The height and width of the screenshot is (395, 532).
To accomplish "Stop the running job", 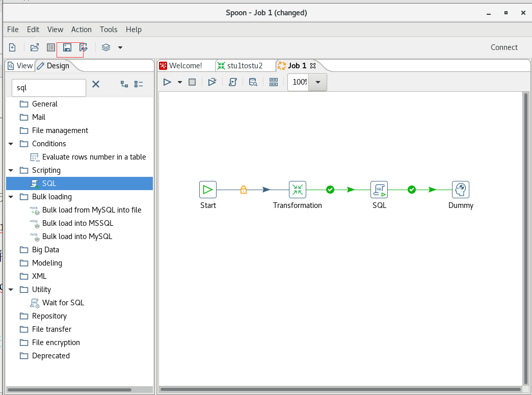I will [x=192, y=82].
